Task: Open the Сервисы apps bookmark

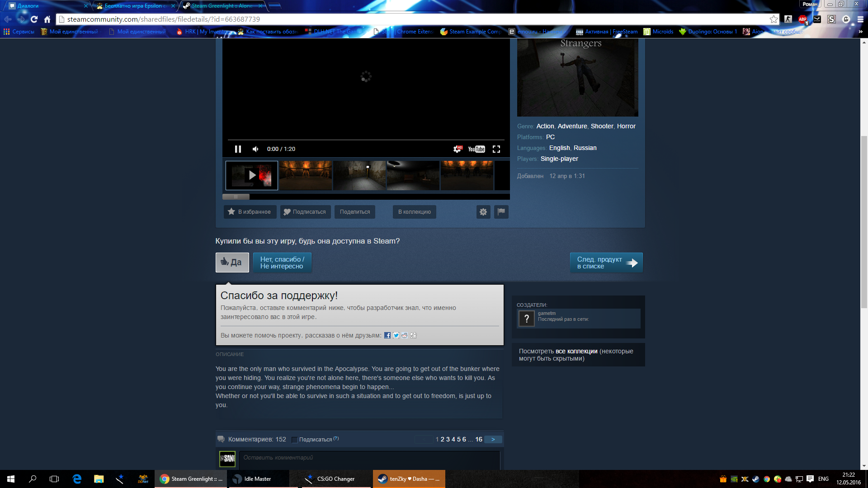Action: click(19, 32)
